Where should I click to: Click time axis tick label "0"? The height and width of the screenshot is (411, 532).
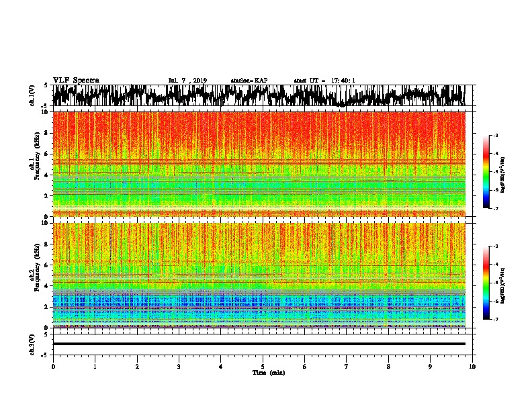53,367
